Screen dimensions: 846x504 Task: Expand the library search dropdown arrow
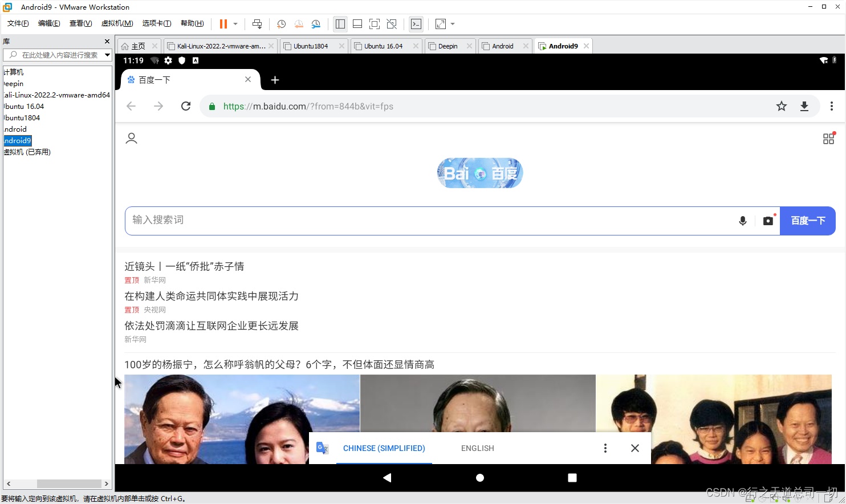click(x=107, y=55)
